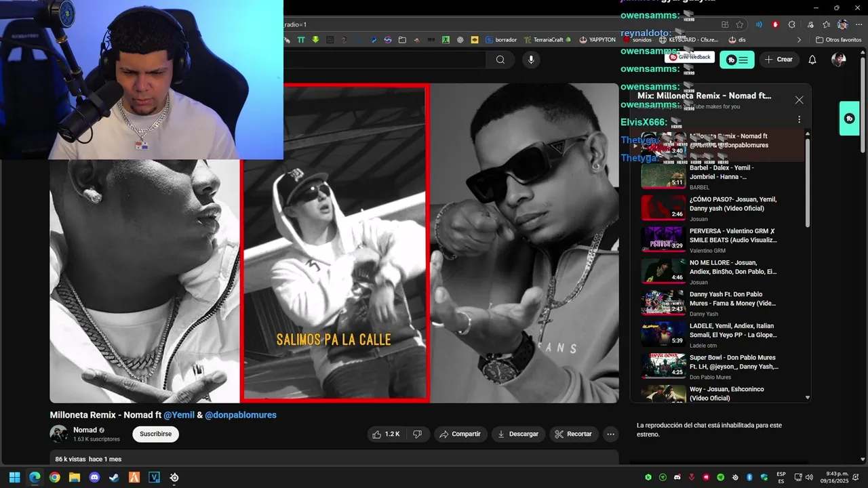The height and width of the screenshot is (488, 868).
Task: Open Nomad channel name link
Action: click(x=85, y=430)
